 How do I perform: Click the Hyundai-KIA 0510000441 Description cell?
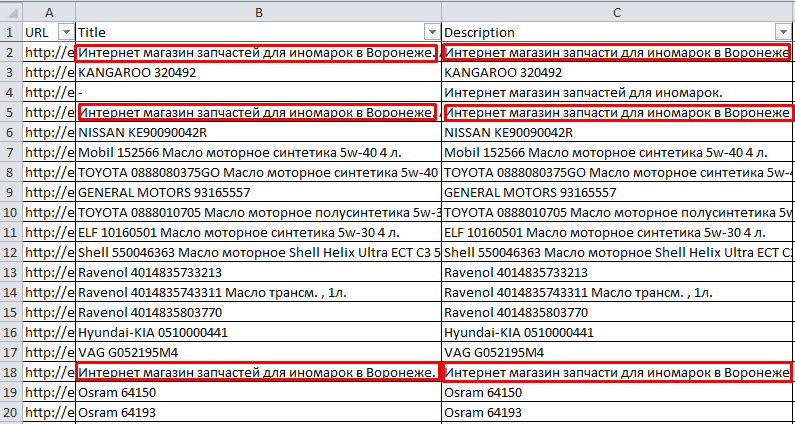(x=518, y=332)
